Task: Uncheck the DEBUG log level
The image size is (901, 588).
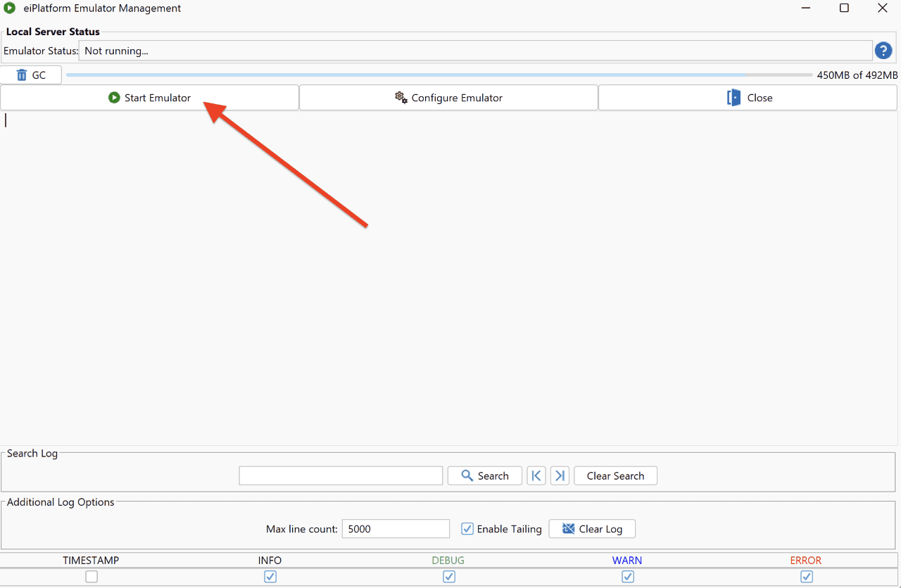Action: tap(449, 577)
